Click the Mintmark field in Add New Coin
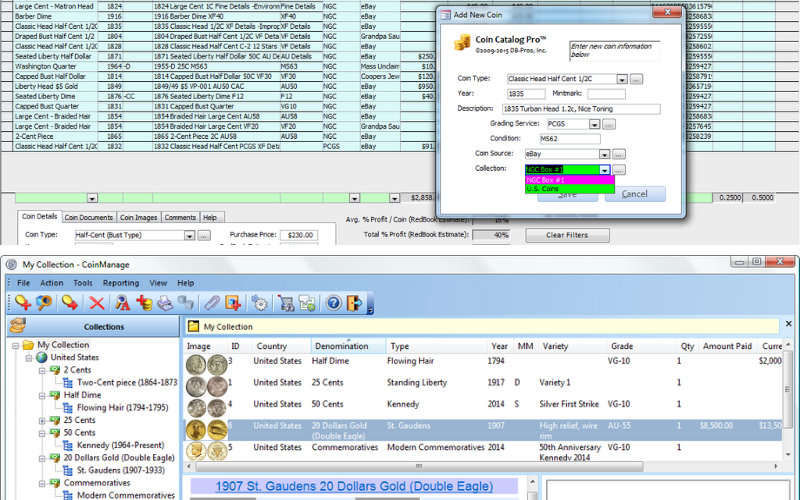800x500 pixels. coord(606,94)
